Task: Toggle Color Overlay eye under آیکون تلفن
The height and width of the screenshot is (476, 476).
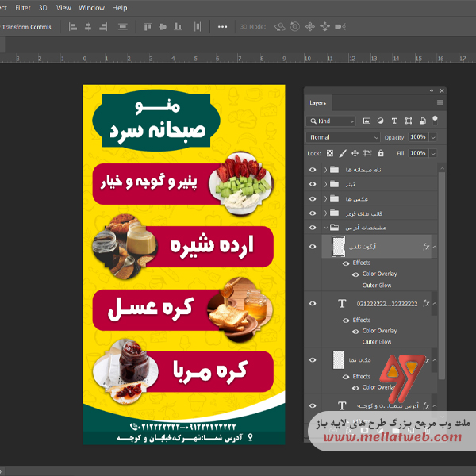Action: [x=355, y=274]
